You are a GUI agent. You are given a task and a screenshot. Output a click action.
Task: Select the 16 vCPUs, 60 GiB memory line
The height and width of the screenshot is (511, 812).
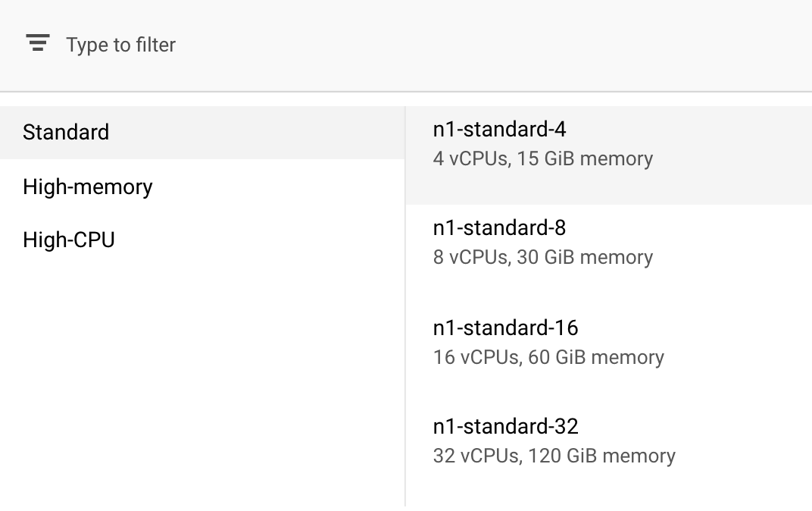point(548,356)
